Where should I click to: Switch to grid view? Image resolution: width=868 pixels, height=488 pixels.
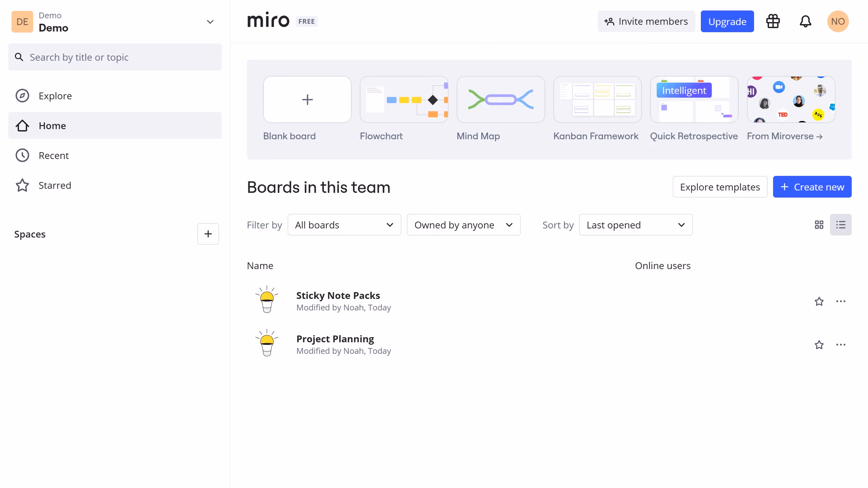[x=819, y=225]
